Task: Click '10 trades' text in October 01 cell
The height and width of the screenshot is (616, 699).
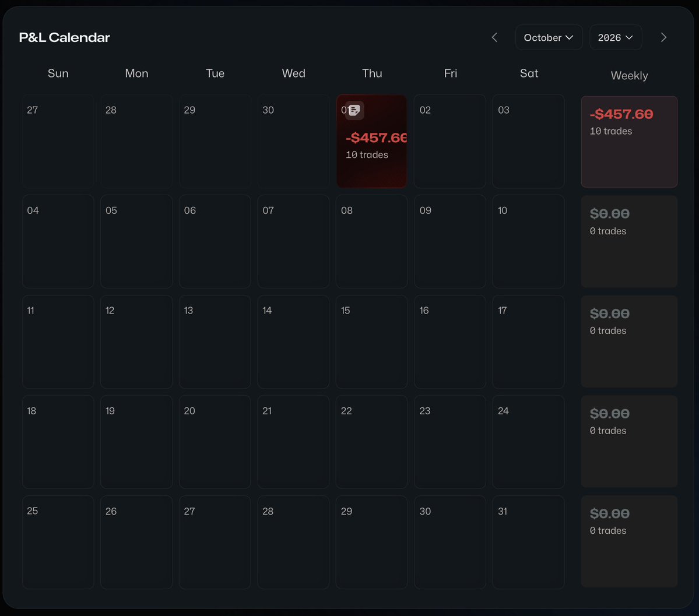Action: [x=367, y=154]
